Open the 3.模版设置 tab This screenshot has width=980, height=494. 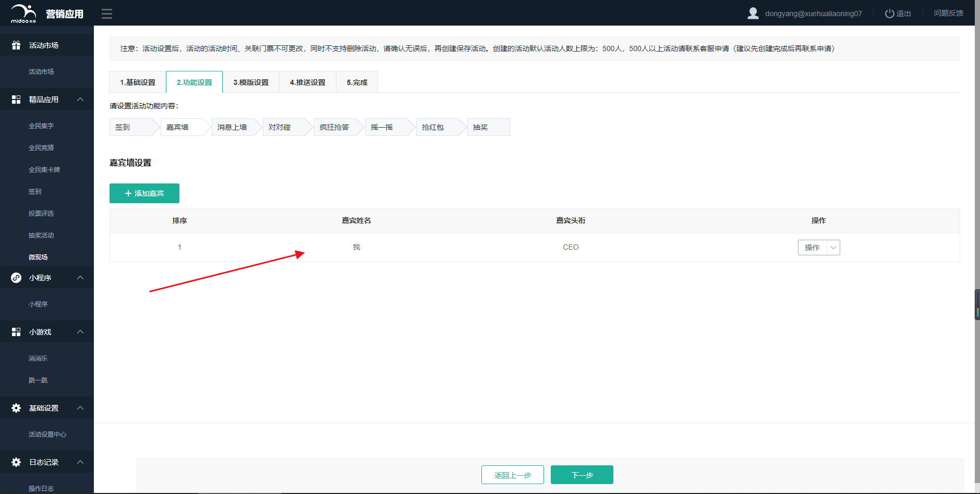point(251,82)
